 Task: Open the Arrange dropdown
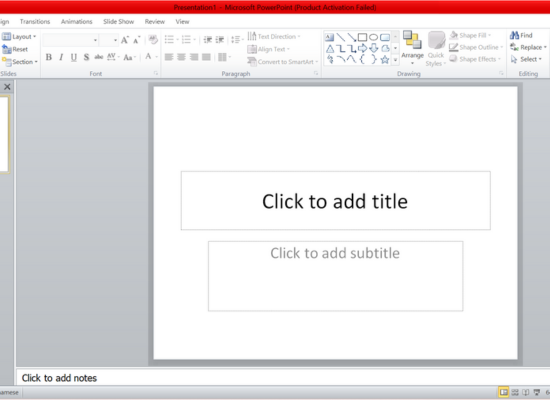pyautogui.click(x=412, y=48)
